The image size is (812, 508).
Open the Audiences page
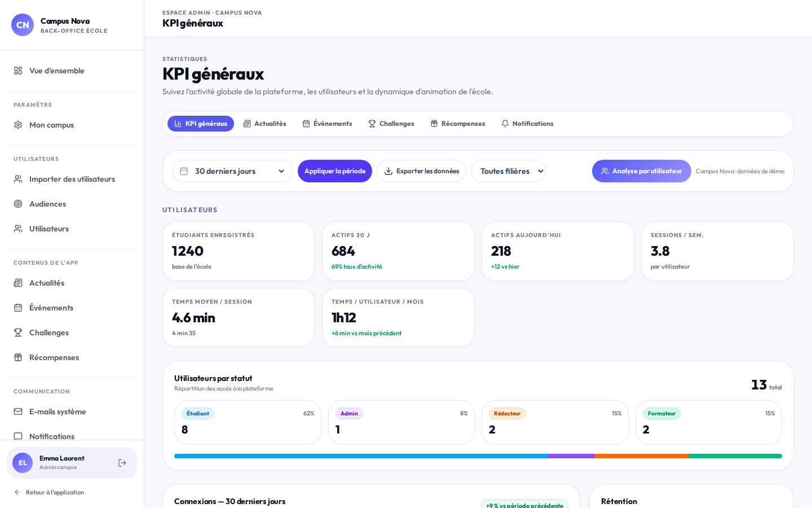pos(72,204)
